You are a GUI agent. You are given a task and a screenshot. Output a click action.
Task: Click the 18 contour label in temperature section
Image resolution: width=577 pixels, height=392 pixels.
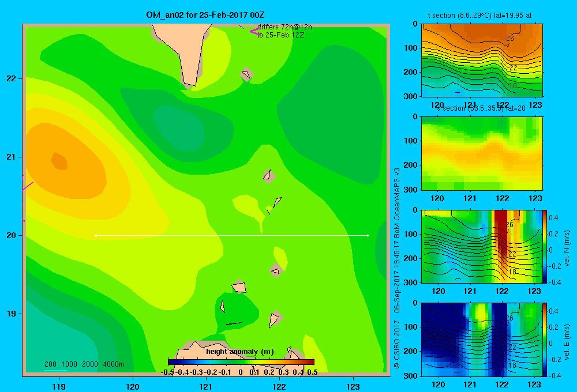coord(512,86)
